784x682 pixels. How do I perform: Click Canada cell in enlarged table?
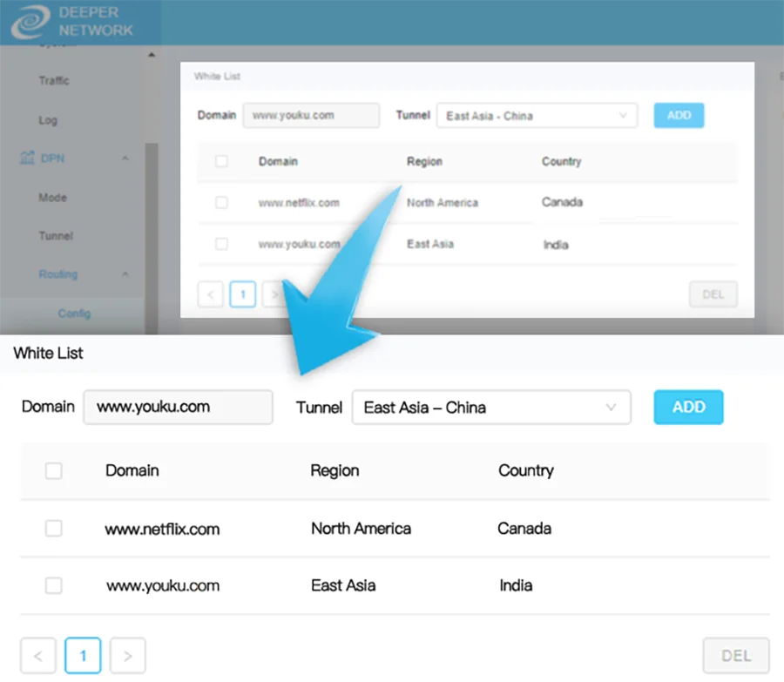pyautogui.click(x=524, y=529)
